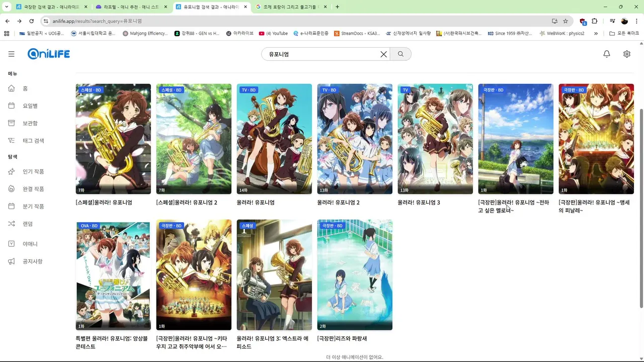Click the 완결 작품 icon

(12, 189)
